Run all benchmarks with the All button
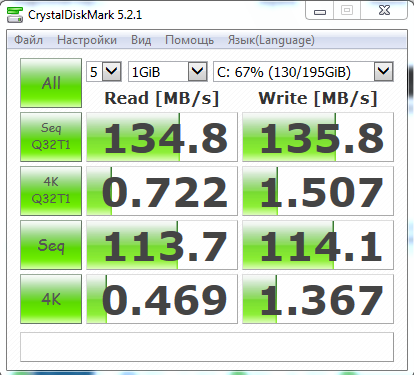The height and width of the screenshot is (375, 414). point(51,83)
